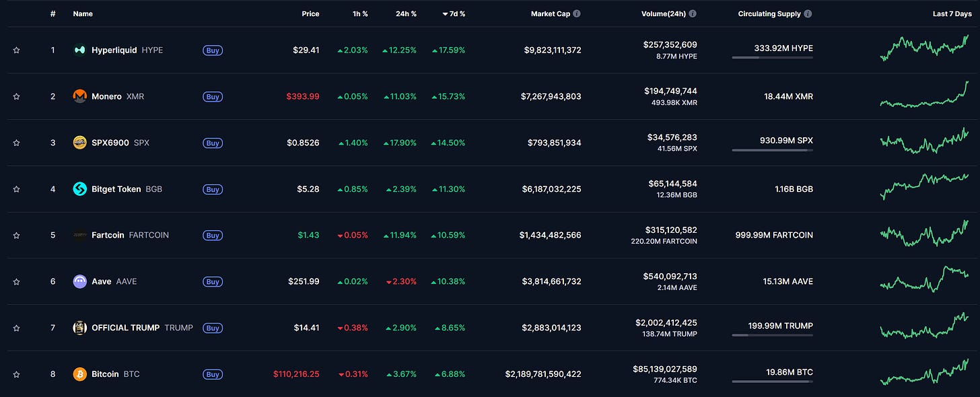The height and width of the screenshot is (397, 980).
Task: Open Market Cap info tooltip icon
Action: coord(577,13)
